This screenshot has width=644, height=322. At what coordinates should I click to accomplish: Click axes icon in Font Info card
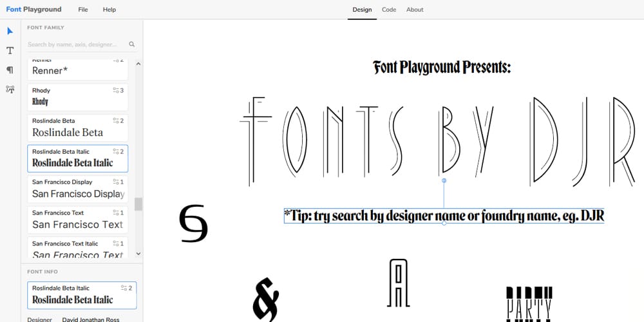124,288
